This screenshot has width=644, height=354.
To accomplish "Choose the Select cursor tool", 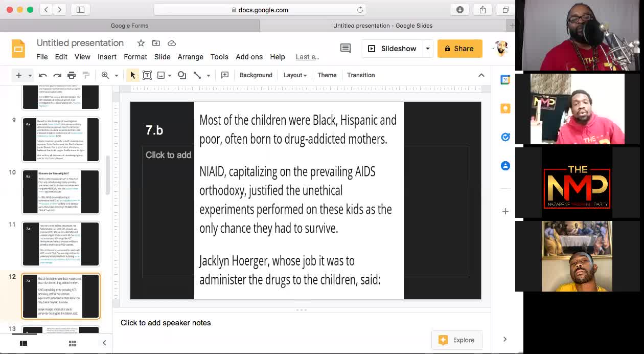I will (x=133, y=75).
